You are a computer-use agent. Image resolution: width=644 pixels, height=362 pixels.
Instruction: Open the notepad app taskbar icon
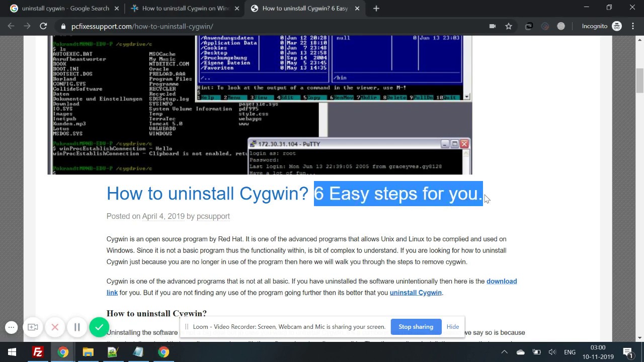pos(138,352)
